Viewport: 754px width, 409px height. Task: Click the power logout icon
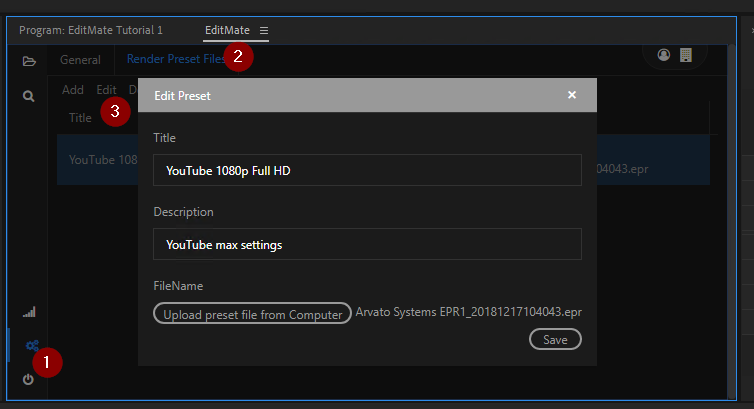(x=28, y=379)
